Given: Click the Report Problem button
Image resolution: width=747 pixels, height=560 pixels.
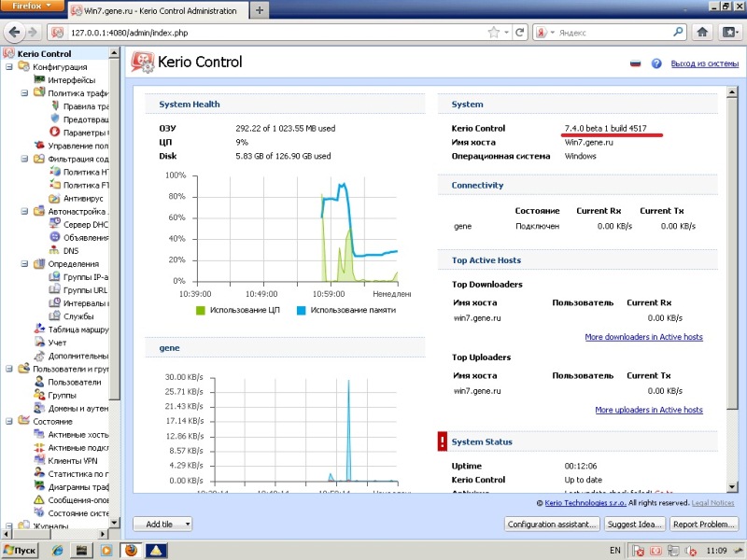Looking at the screenshot, I should [x=704, y=525].
